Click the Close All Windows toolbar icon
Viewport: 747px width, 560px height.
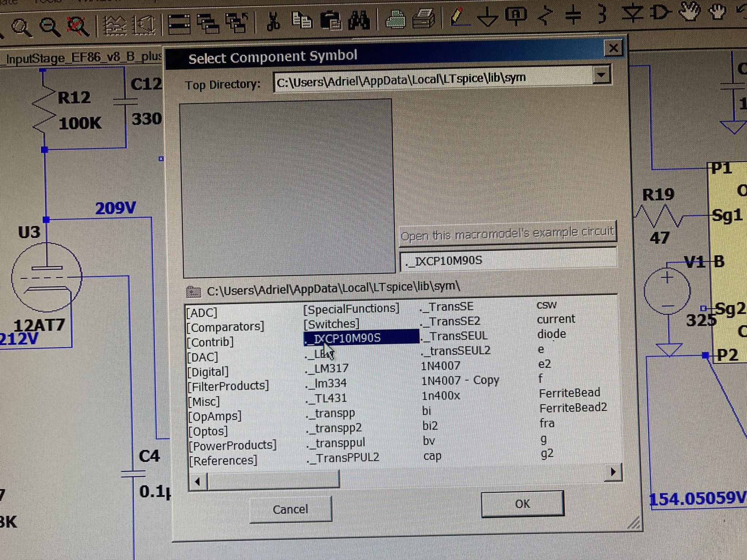[x=236, y=23]
